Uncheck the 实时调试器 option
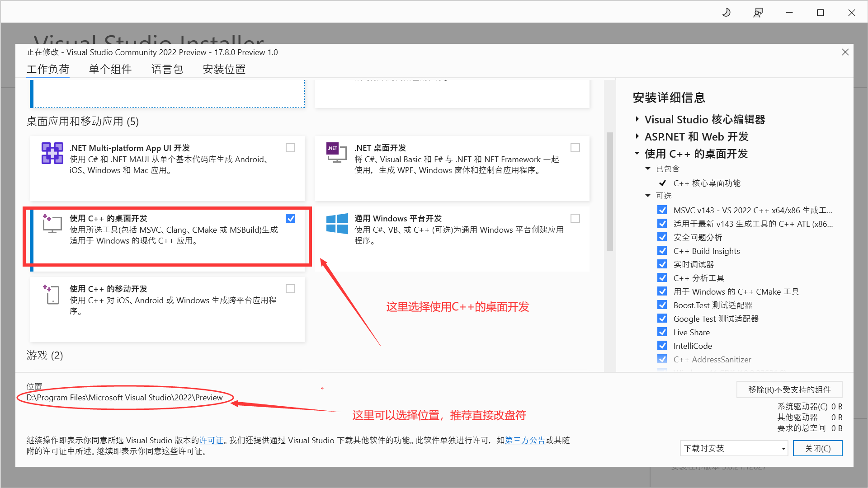This screenshot has width=868, height=488. tap(662, 264)
